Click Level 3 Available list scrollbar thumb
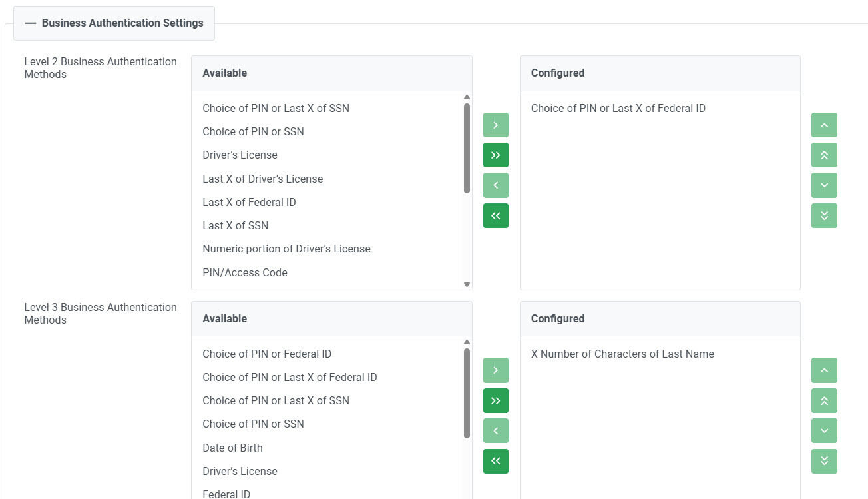Screen dimensions: 868x499 point(467,393)
